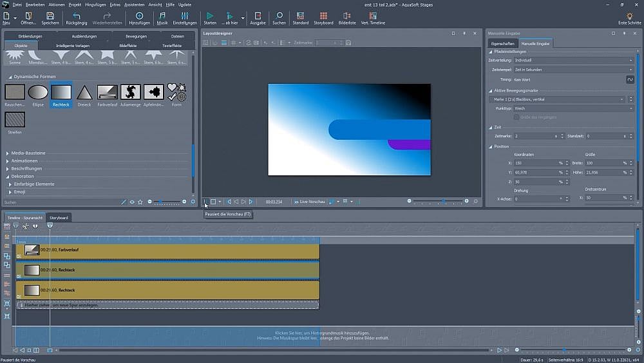Image resolution: width=644 pixels, height=363 pixels.
Task: Click the Ausgabe export icon
Action: point(258,16)
